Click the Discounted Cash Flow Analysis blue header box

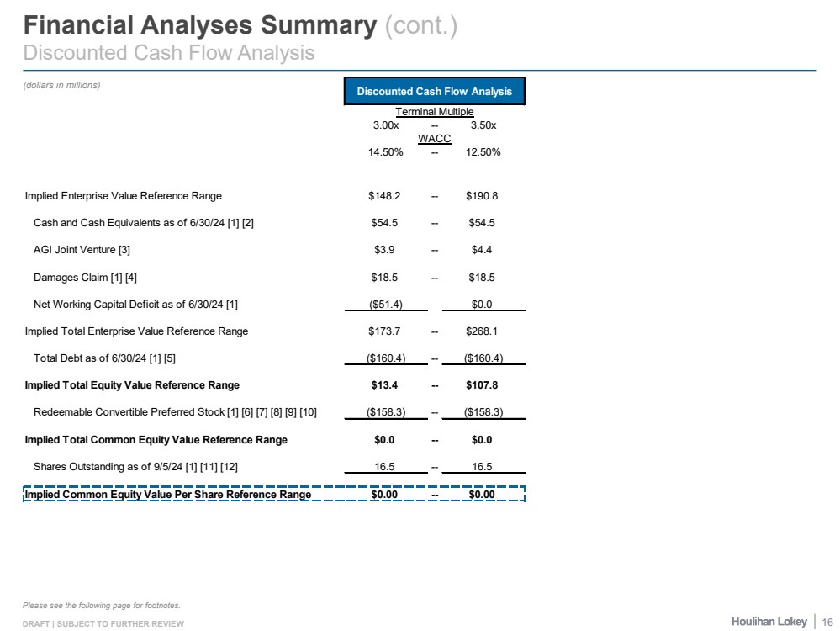(434, 91)
